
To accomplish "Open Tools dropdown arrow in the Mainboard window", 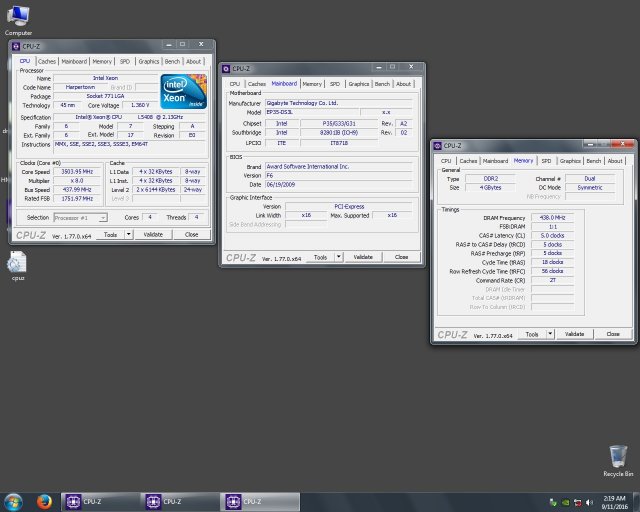I will 337,257.
